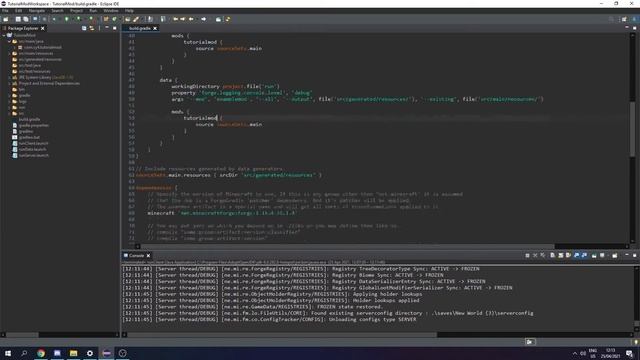Click Remove Launch in Console toolbar
640x360 pixels.
point(535,256)
